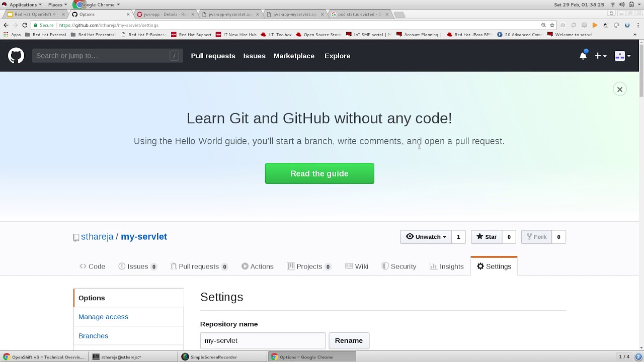
Task: Reload the page with refresh icon
Action: pos(25,25)
